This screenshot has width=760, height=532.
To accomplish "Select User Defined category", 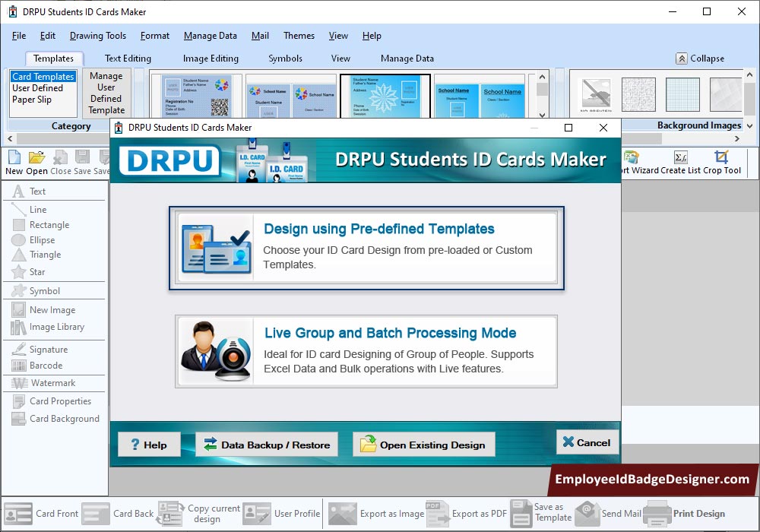I will pos(37,88).
